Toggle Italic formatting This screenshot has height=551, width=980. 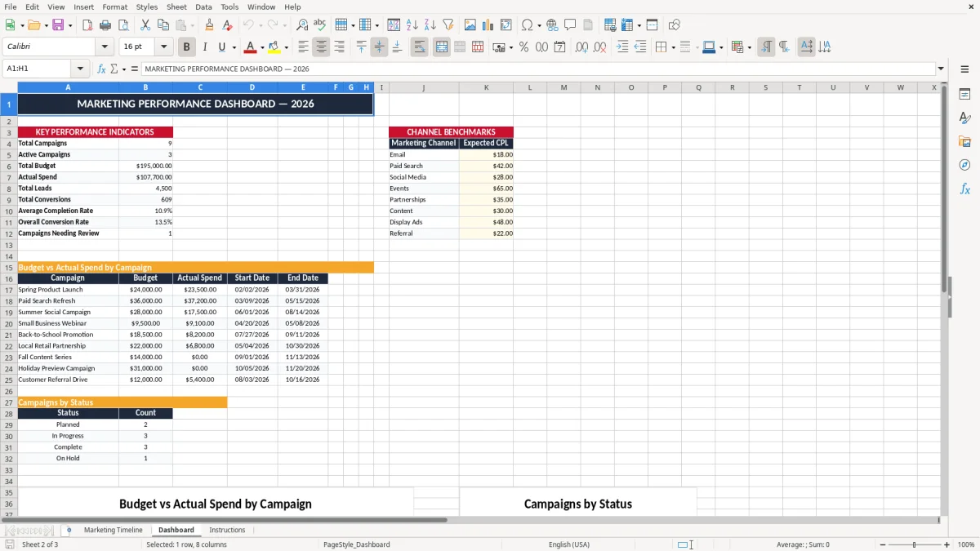[x=204, y=47]
